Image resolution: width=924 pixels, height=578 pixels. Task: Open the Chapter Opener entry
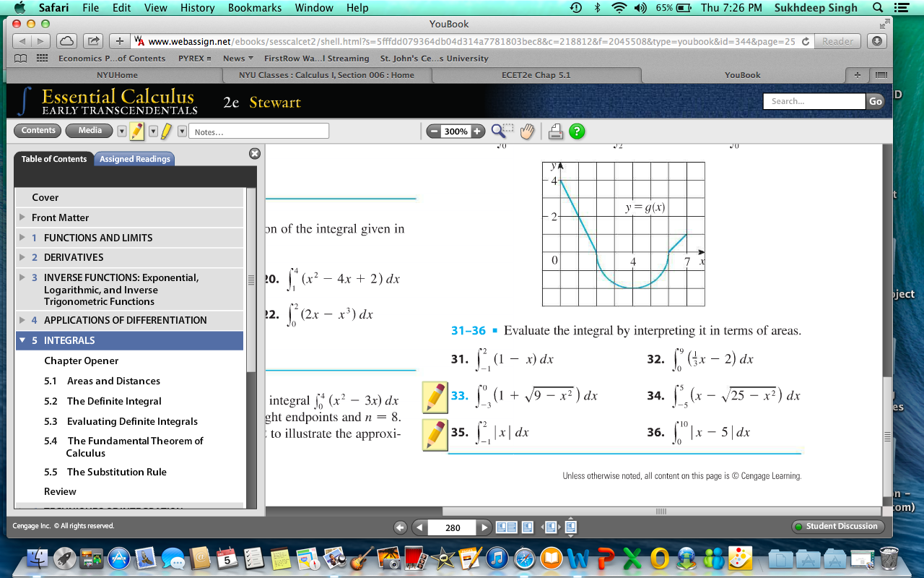click(x=82, y=361)
